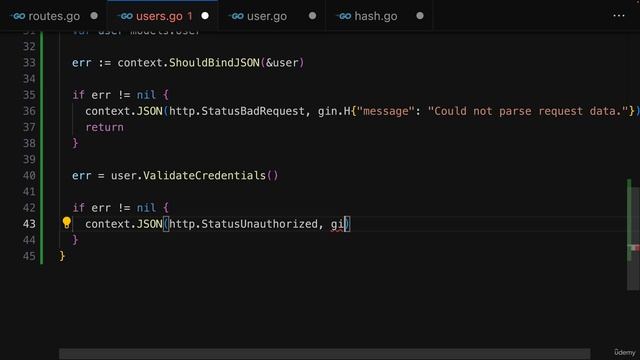
Task: Open the editor More Actions ellipsis menu
Action: point(619,16)
